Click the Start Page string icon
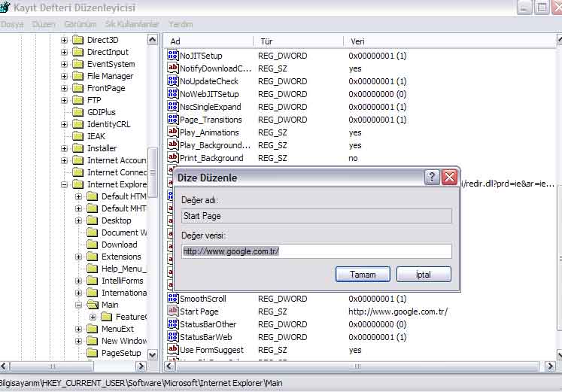The width and height of the screenshot is (562, 392). pos(173,311)
